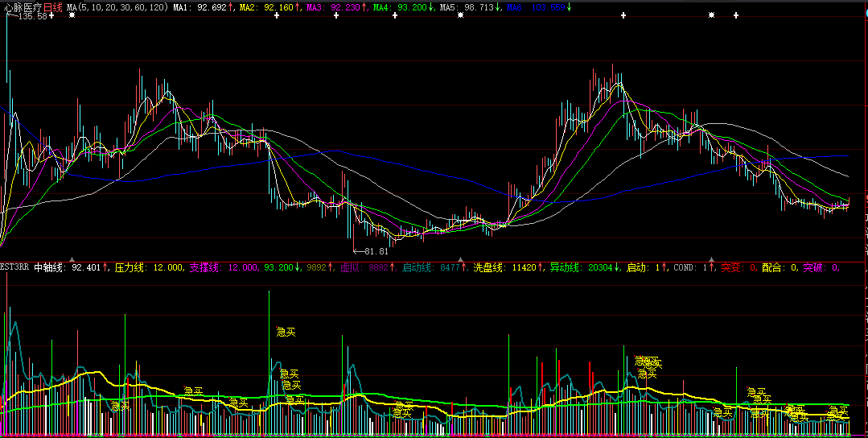Switch period via the red 日线 label
The width and height of the screenshot is (868, 438).
pos(52,6)
